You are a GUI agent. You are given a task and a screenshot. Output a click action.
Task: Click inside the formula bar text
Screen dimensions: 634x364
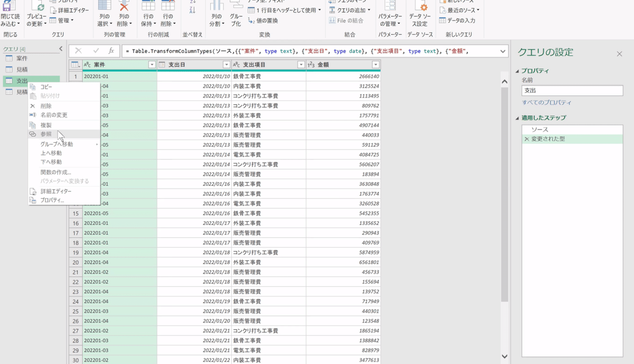click(311, 51)
